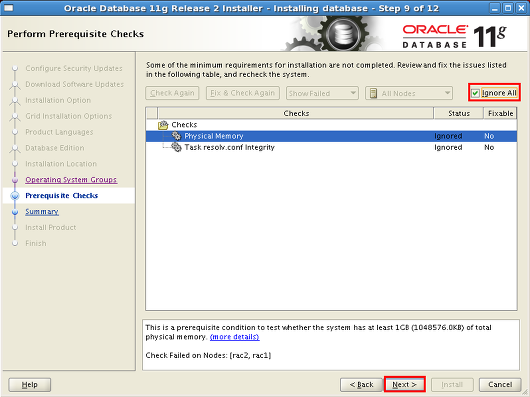
Task: Click the Download Software Updates step
Action: [x=75, y=84]
